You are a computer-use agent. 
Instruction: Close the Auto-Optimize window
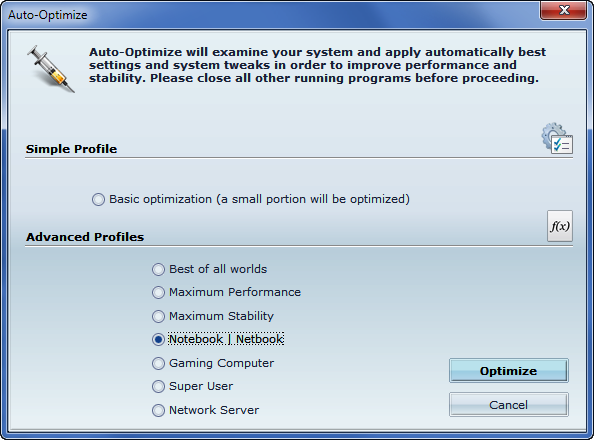(564, 10)
